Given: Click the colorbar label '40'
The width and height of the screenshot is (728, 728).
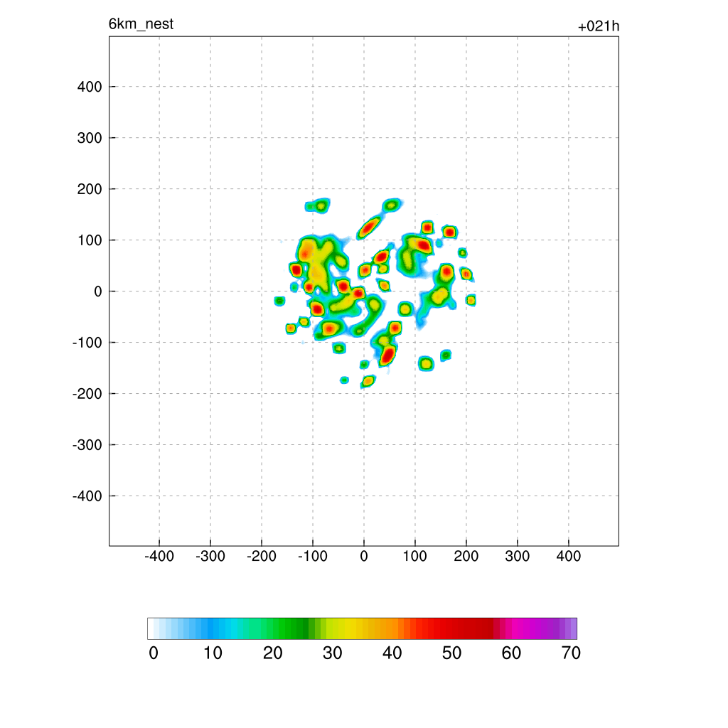Looking at the screenshot, I should coord(392,653).
